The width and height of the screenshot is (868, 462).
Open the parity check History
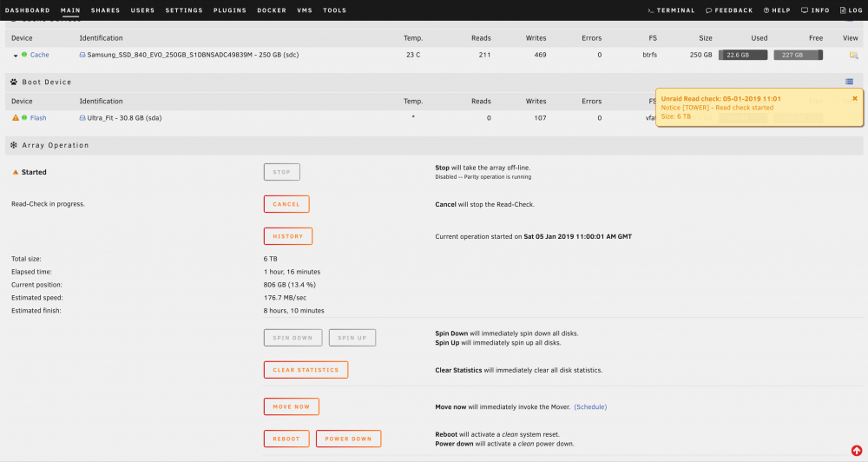point(288,236)
